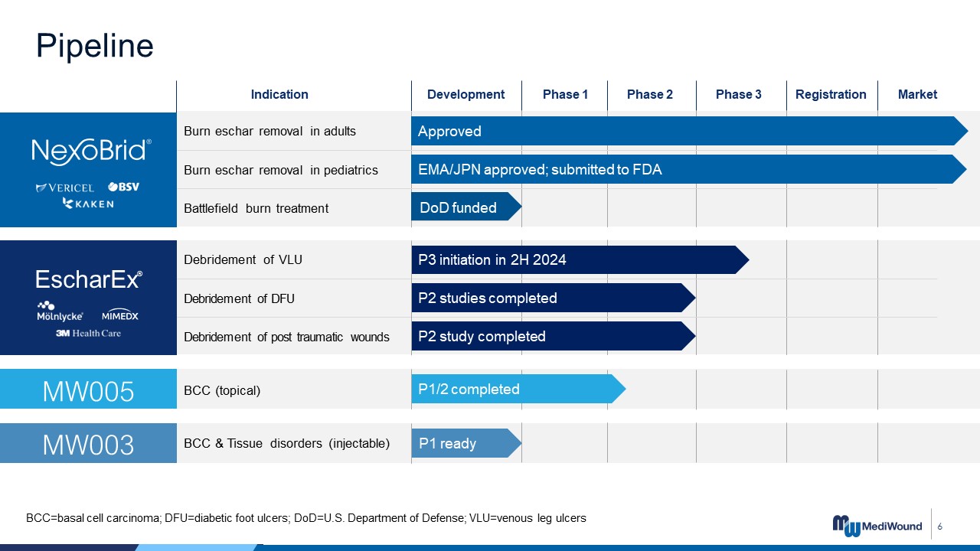
Task: Click the P1 ready progress arrow
Action: [462, 444]
